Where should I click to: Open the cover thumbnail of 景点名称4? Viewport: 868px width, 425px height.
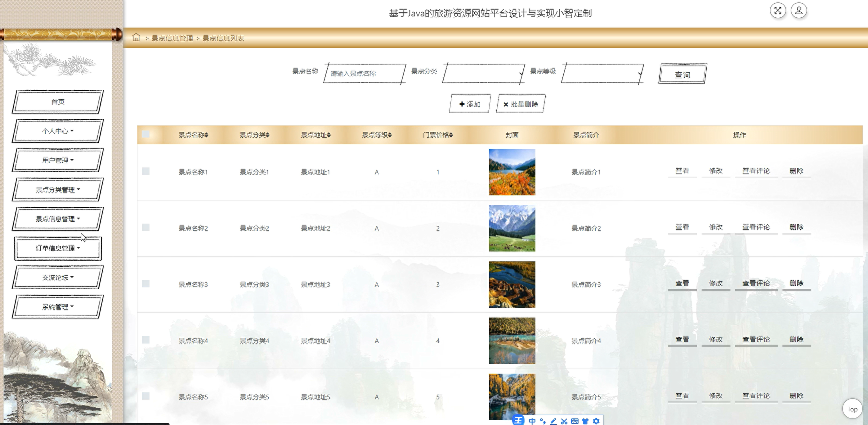512,341
